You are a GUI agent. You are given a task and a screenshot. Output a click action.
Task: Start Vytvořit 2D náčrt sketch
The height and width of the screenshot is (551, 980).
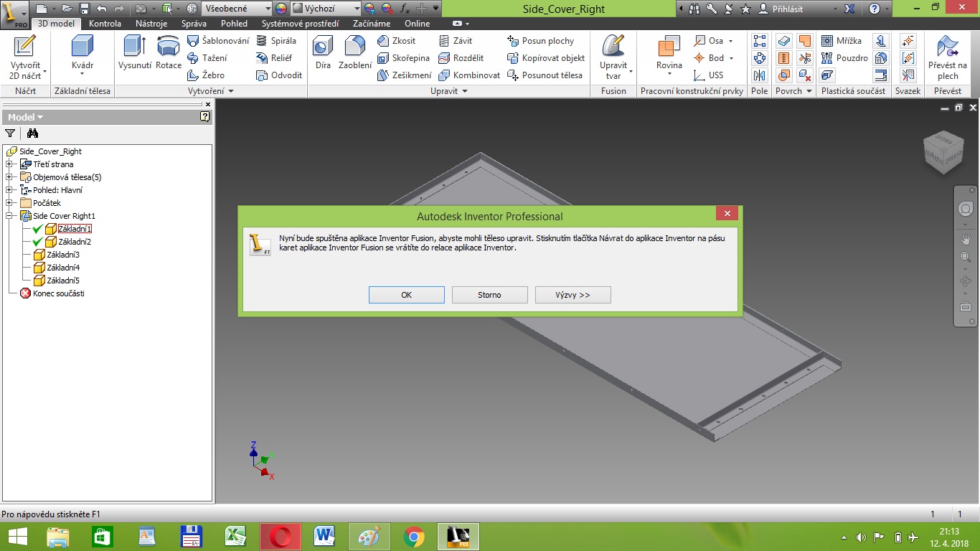(25, 57)
